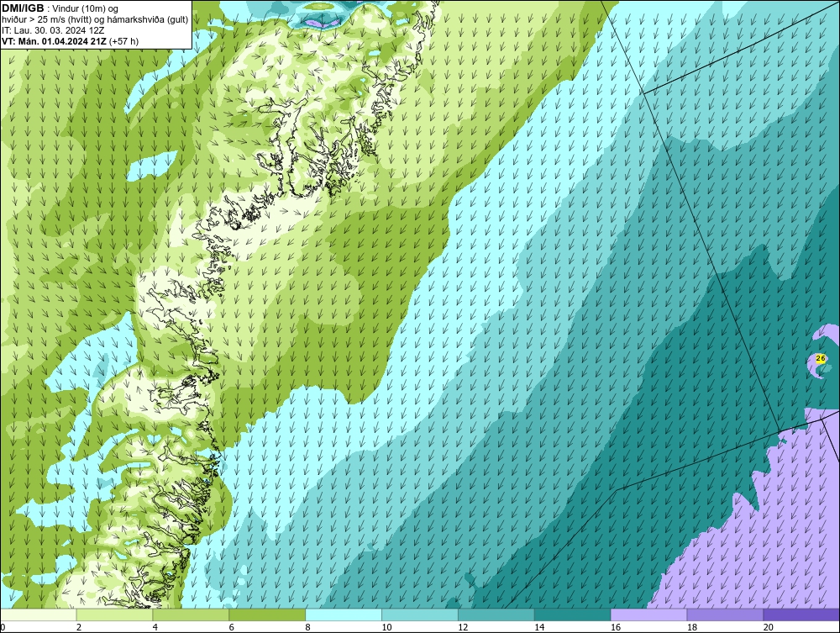
Task: Click the 'IT: Lau. 30. 03. 2024 12Z' line
Action: click(52, 30)
